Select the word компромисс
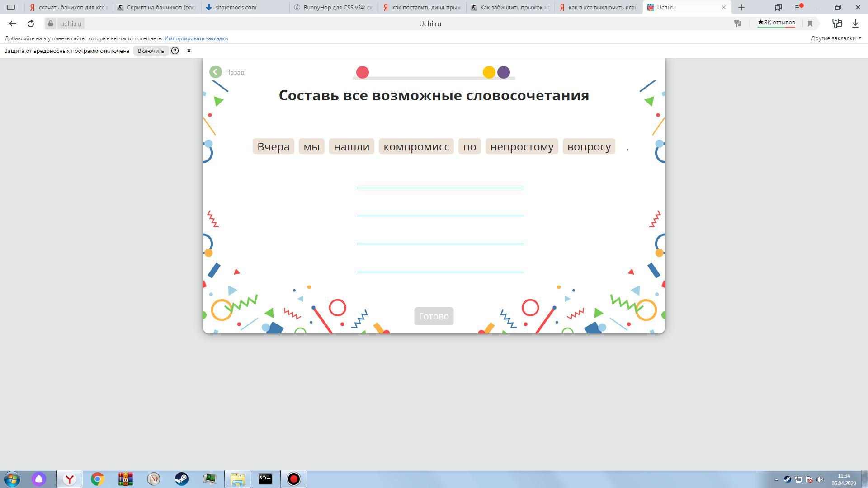This screenshot has height=488, width=868. [x=416, y=146]
